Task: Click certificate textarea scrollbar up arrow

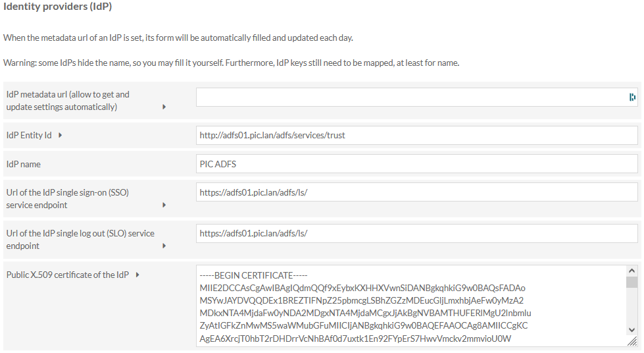Action: [632, 271]
